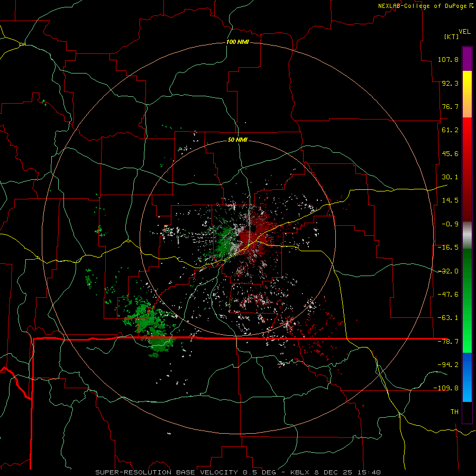The width and height of the screenshot is (476, 476).
Task: Click the 45.6 scale value
Action: tap(450, 153)
